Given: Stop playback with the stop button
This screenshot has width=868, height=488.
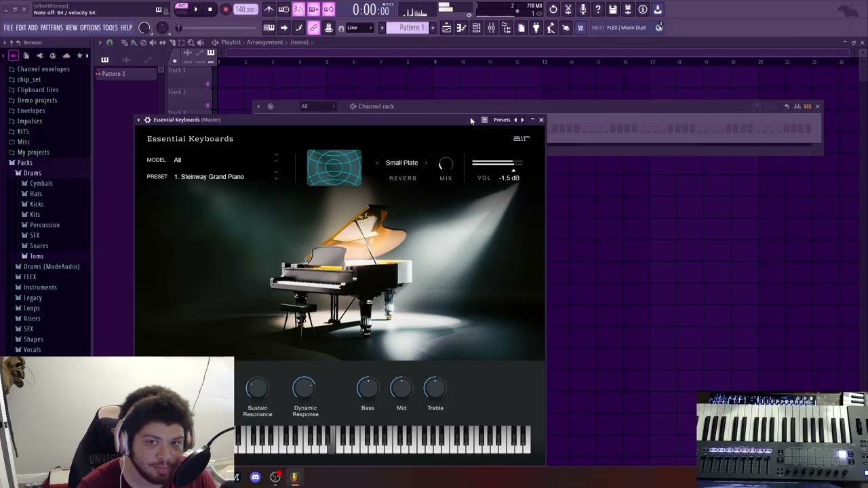Looking at the screenshot, I should coord(210,9).
